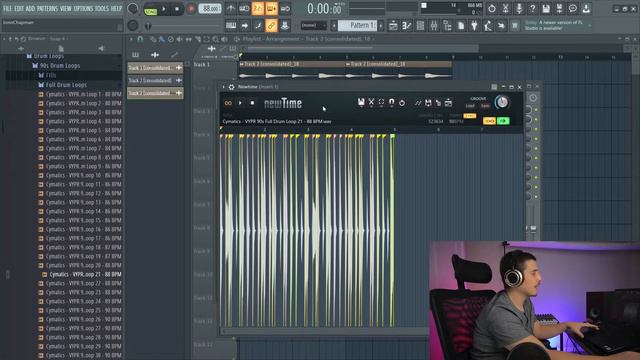Open the ADD menu

pyautogui.click(x=31, y=8)
